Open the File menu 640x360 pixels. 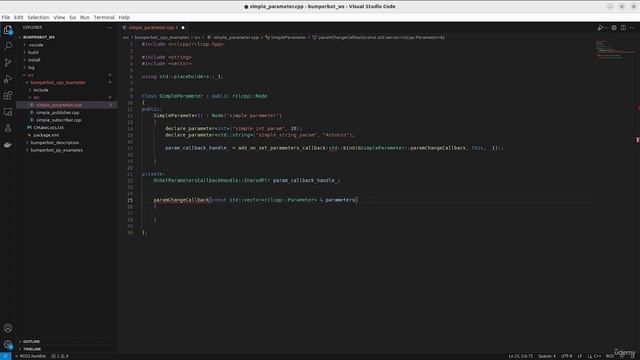coord(6,18)
